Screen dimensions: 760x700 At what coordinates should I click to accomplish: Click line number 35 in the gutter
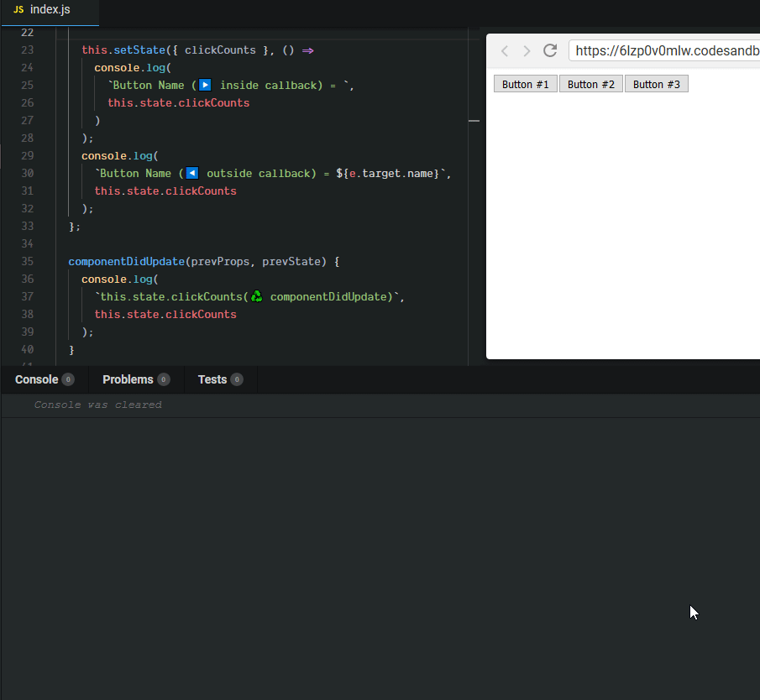pyautogui.click(x=27, y=261)
